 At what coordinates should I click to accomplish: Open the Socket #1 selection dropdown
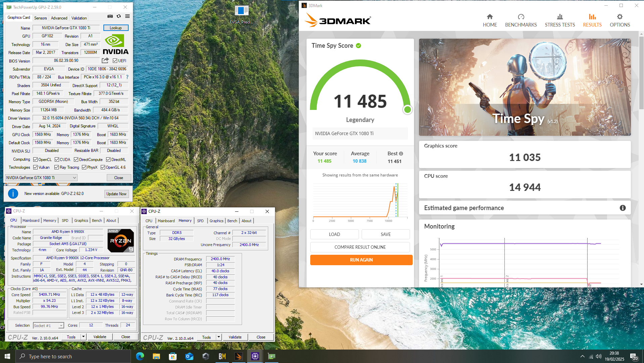[49, 326]
